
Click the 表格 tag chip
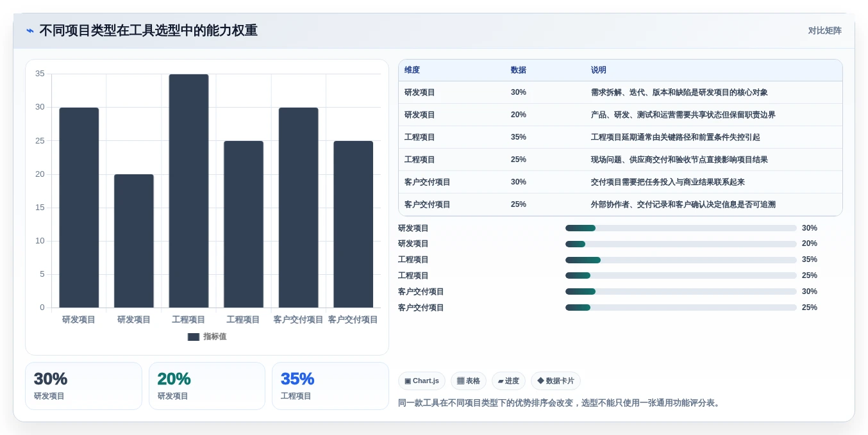click(469, 381)
